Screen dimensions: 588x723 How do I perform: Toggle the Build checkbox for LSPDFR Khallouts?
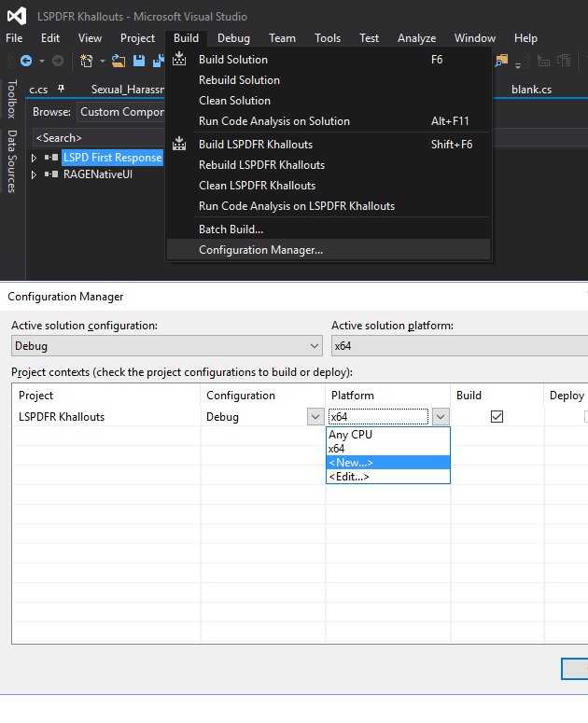point(497,417)
